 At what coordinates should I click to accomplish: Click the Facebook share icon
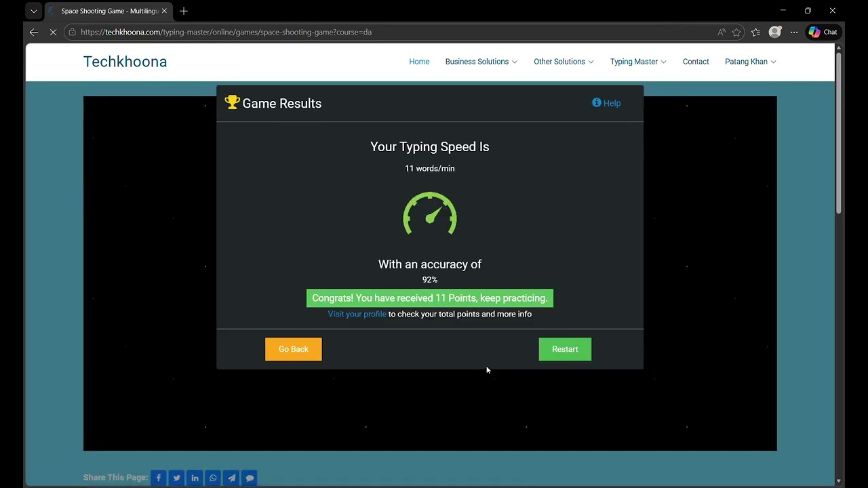click(159, 478)
